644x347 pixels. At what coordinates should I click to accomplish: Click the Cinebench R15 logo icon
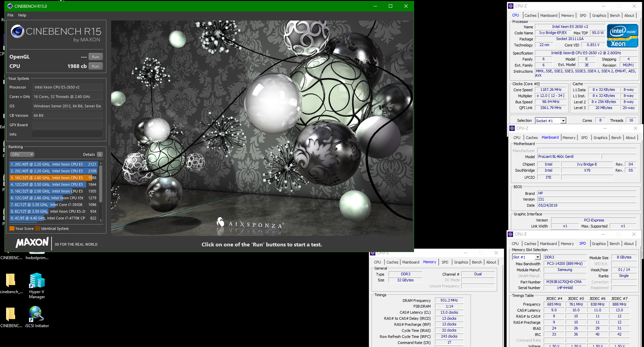click(18, 32)
